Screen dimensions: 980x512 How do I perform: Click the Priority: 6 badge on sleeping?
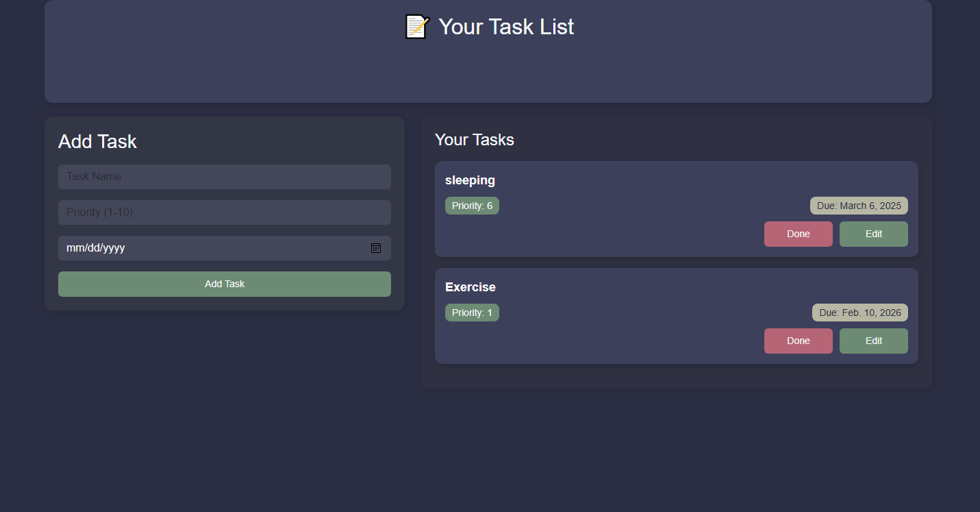click(x=472, y=205)
